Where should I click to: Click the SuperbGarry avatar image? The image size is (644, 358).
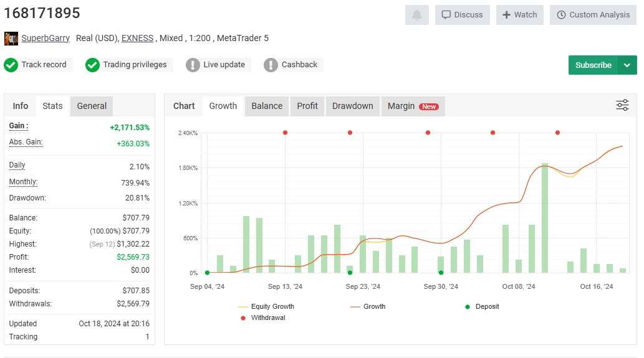click(x=11, y=39)
